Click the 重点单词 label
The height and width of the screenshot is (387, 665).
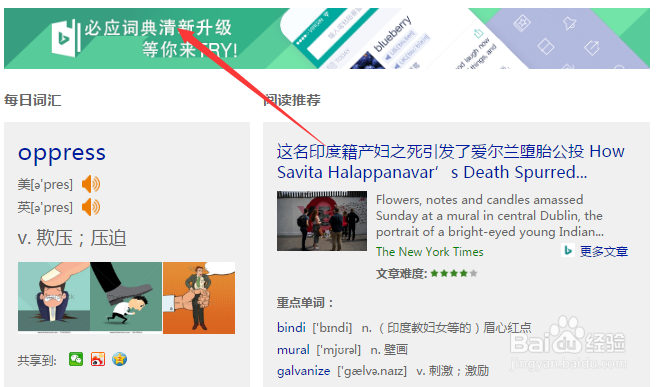coord(305,303)
